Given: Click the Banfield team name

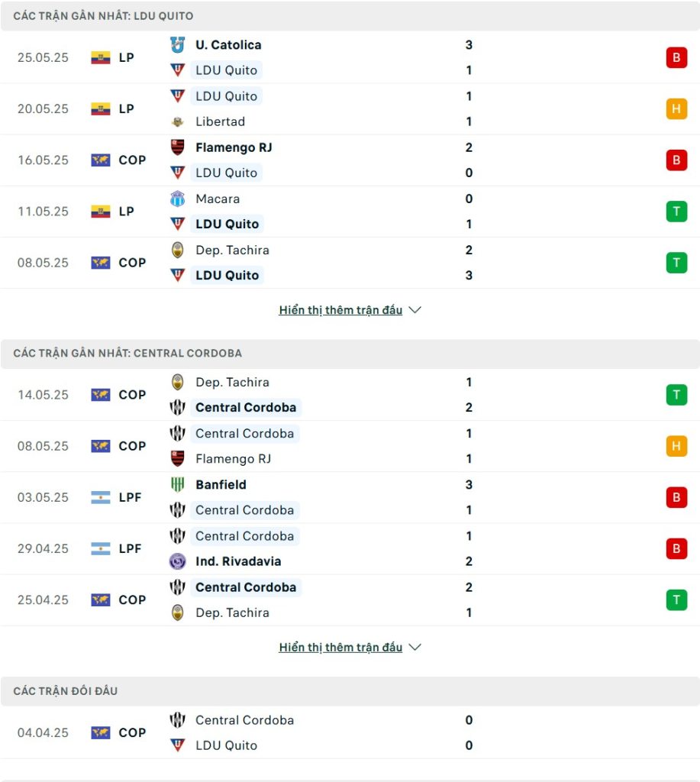Looking at the screenshot, I should pyautogui.click(x=221, y=485).
